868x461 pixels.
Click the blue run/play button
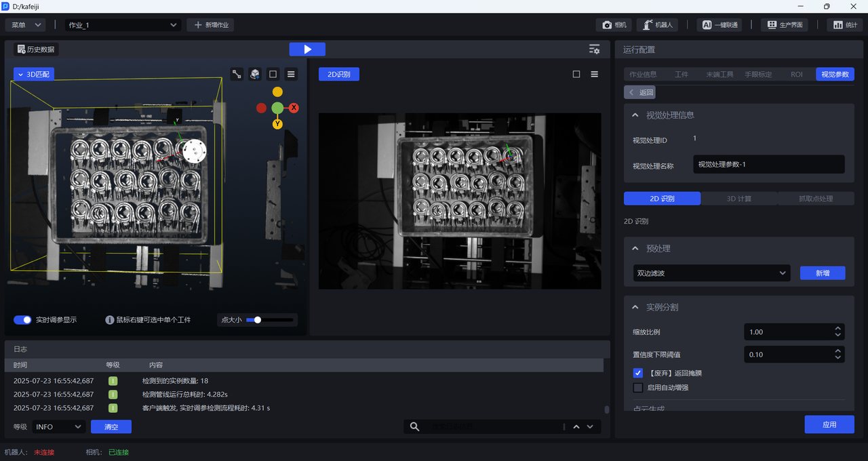click(307, 49)
